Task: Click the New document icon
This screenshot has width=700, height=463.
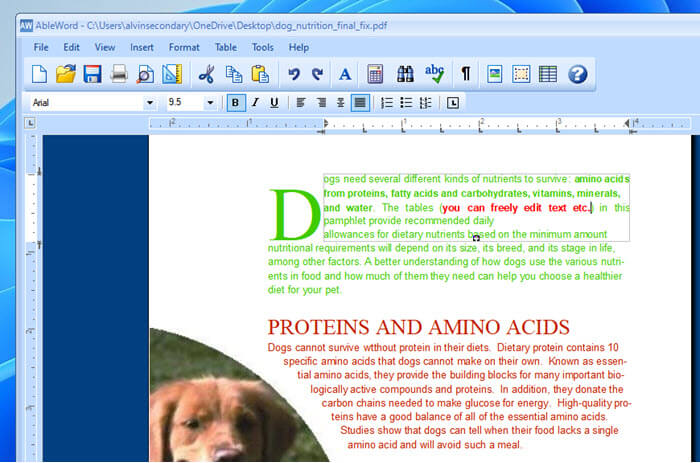Action: click(x=40, y=74)
